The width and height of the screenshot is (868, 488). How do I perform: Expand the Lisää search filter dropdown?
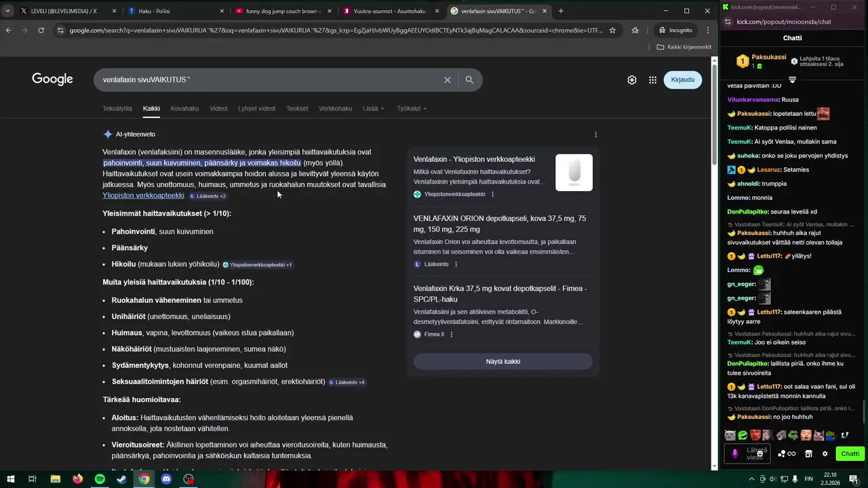(x=374, y=108)
